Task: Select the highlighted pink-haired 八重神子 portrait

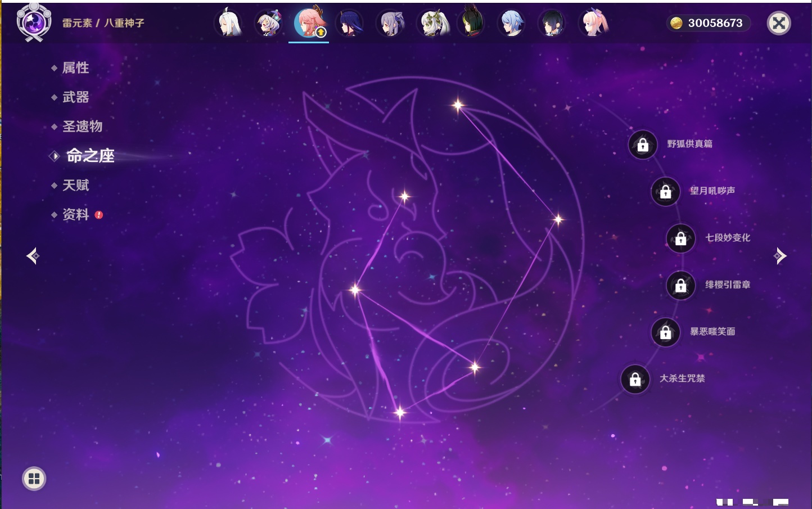Action: [x=309, y=23]
